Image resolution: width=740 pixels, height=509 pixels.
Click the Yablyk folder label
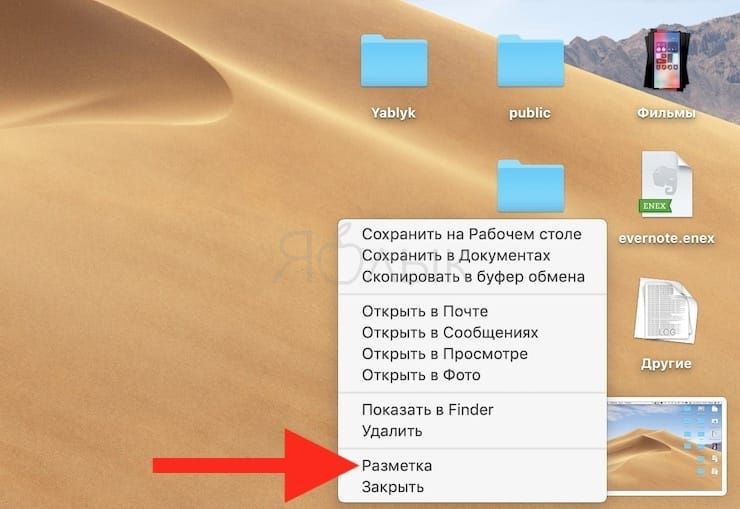point(393,113)
